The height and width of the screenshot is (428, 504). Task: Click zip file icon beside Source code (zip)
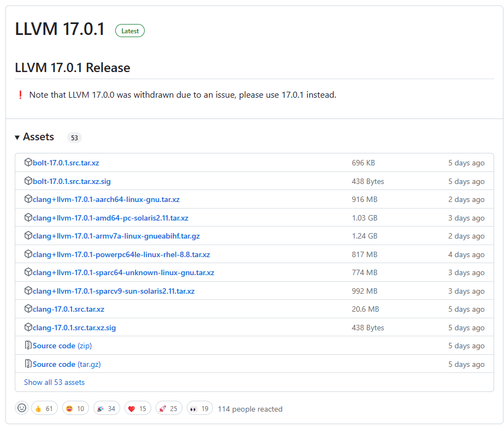[28, 346]
